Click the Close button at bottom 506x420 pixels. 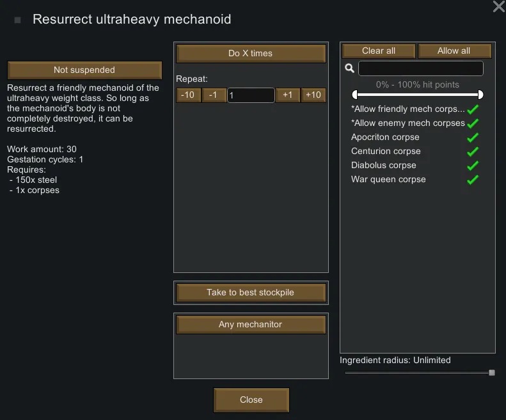251,400
